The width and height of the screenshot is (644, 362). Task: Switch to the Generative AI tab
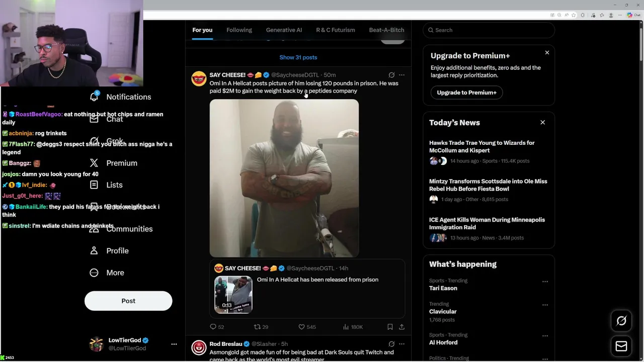pyautogui.click(x=284, y=30)
